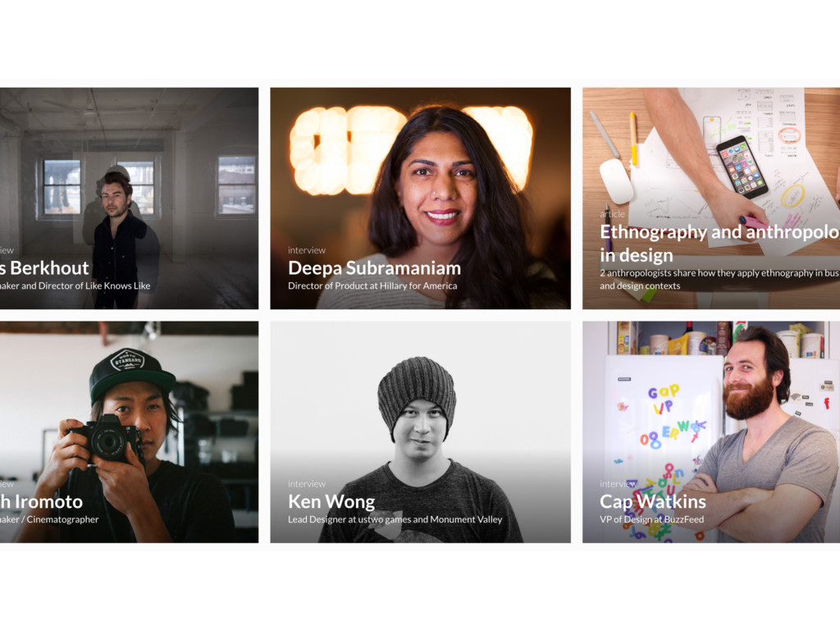Screen dimensions: 840x630
Task: Click the 'interview' label above Ken Wong
Action: tap(307, 484)
